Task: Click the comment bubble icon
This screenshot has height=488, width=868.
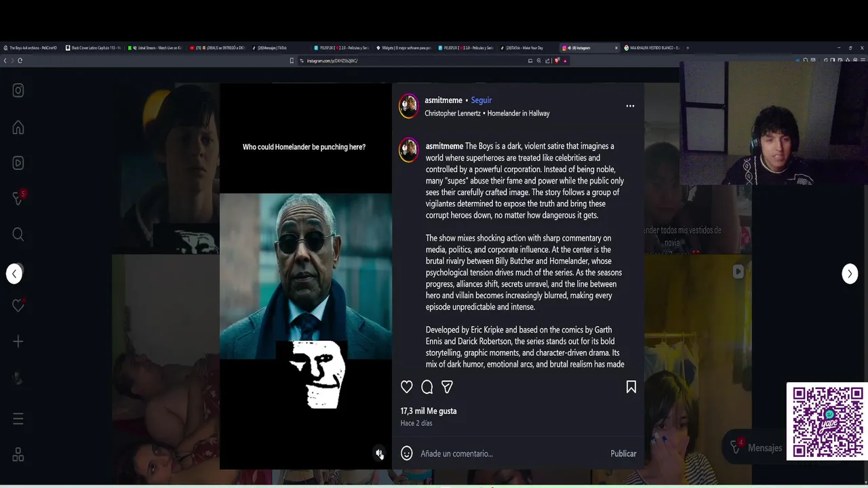Action: point(427,387)
